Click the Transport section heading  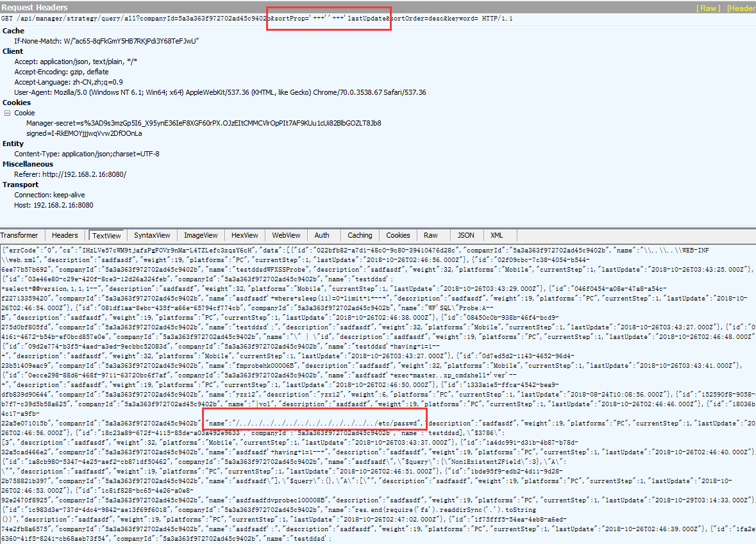tap(19, 185)
